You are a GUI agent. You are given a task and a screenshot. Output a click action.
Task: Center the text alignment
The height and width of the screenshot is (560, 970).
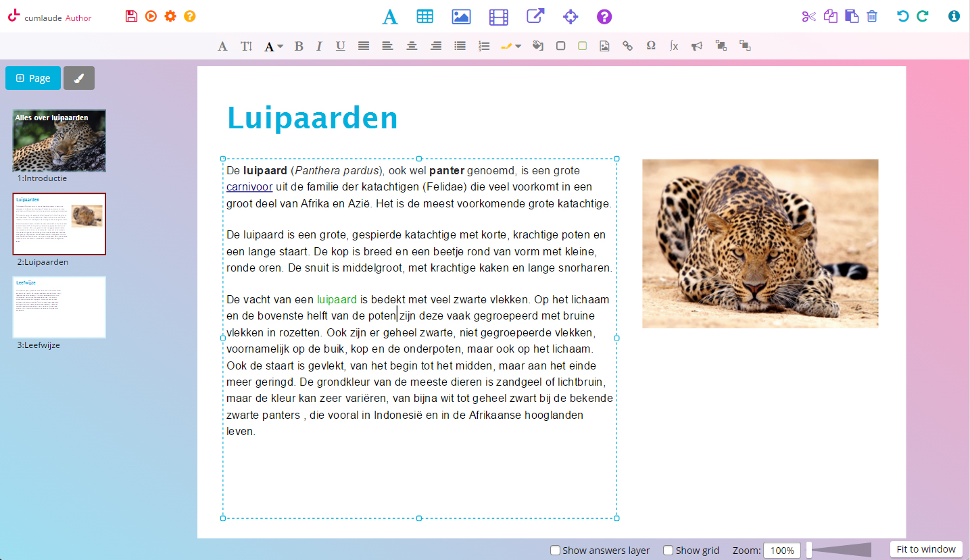coord(412,46)
